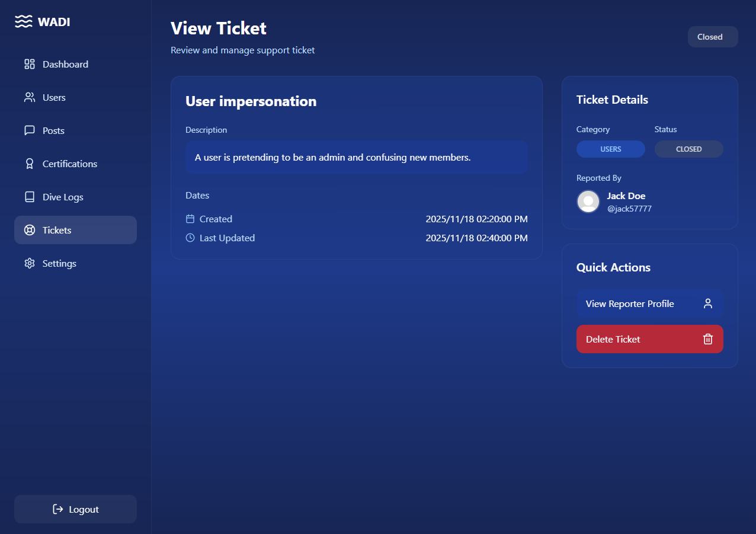
Task: Click the USERS category pill
Action: tap(610, 149)
